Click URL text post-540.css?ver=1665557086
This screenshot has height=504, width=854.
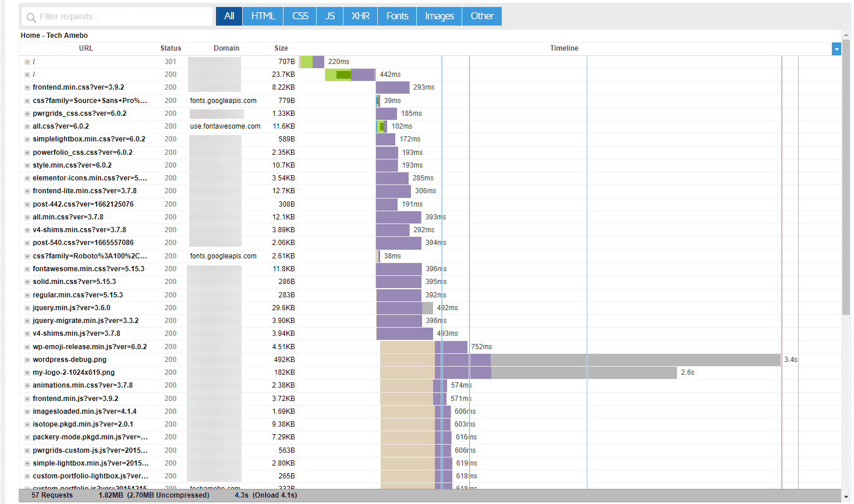[83, 243]
